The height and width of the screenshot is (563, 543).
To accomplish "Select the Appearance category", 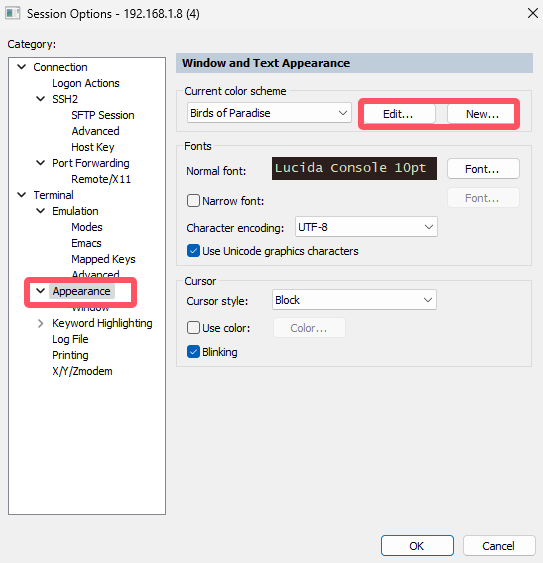I will click(x=82, y=291).
